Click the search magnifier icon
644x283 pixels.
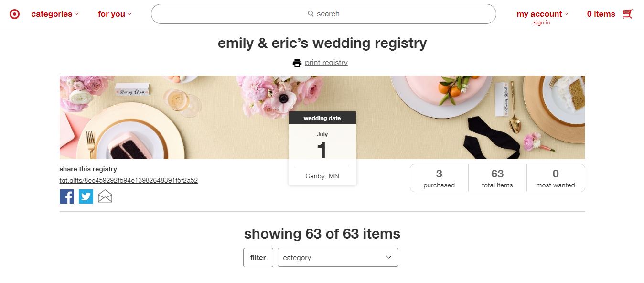click(x=311, y=14)
